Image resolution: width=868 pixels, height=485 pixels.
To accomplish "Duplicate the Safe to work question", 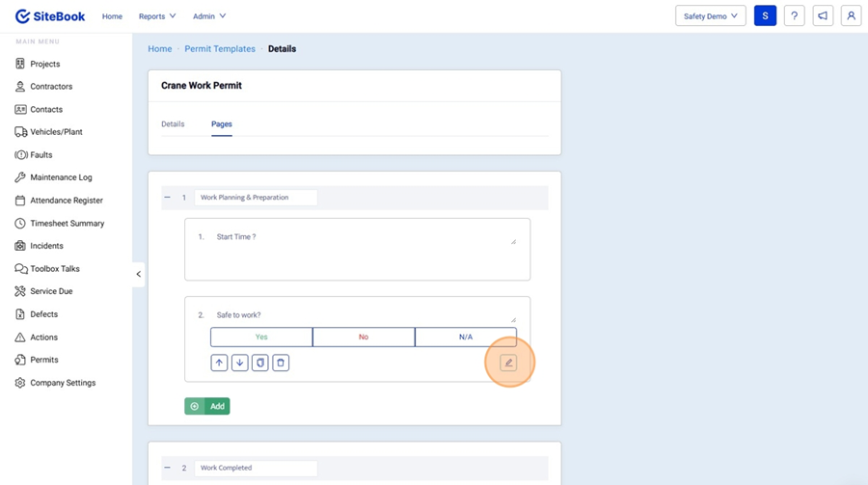I will click(x=260, y=364).
